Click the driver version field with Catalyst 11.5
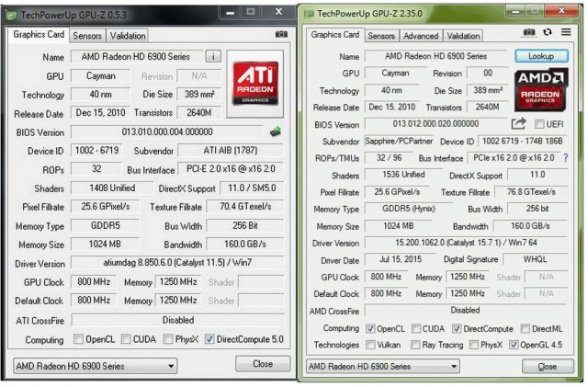Screen dimensions: 588x387 tap(177, 262)
